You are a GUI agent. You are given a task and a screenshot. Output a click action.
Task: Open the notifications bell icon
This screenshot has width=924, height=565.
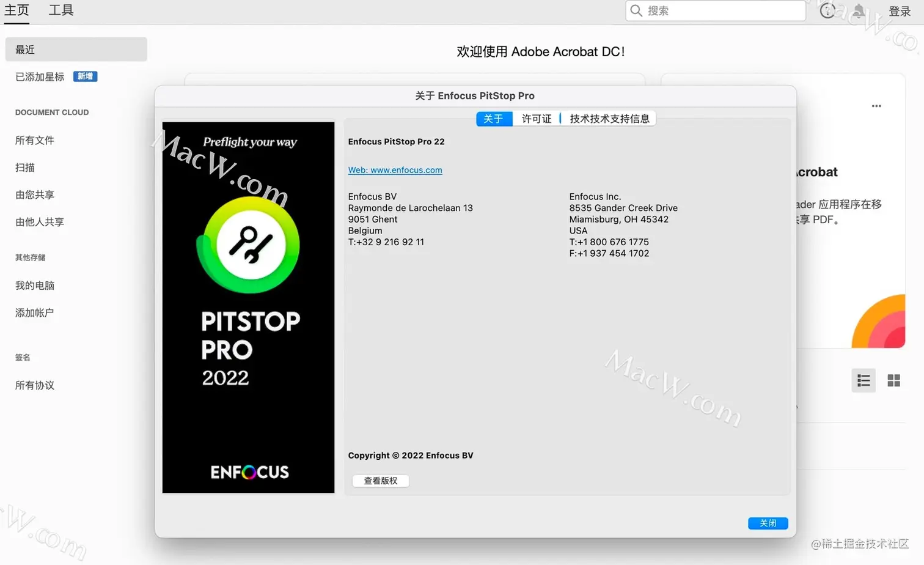click(x=859, y=10)
